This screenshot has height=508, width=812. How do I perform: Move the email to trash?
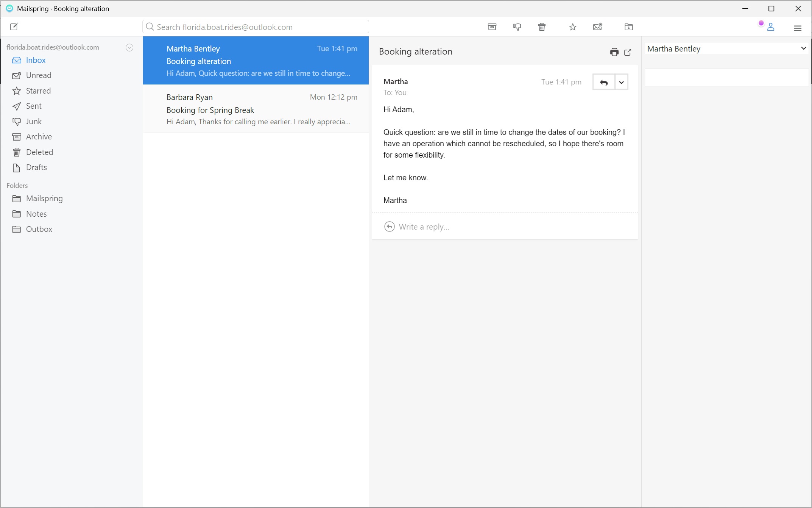[x=541, y=27]
